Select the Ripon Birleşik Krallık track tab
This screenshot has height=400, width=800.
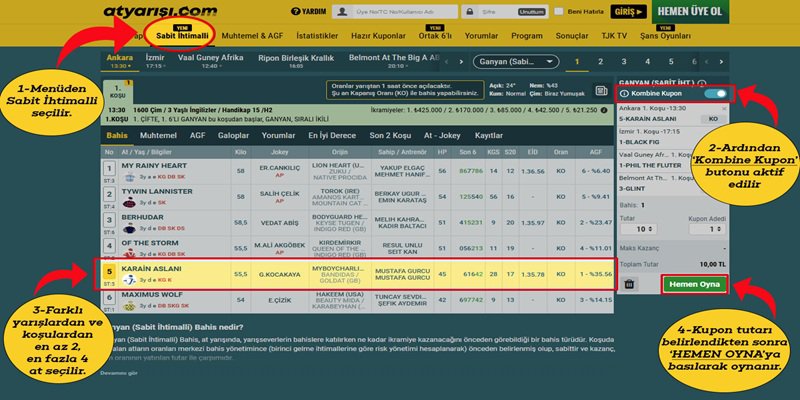point(296,61)
